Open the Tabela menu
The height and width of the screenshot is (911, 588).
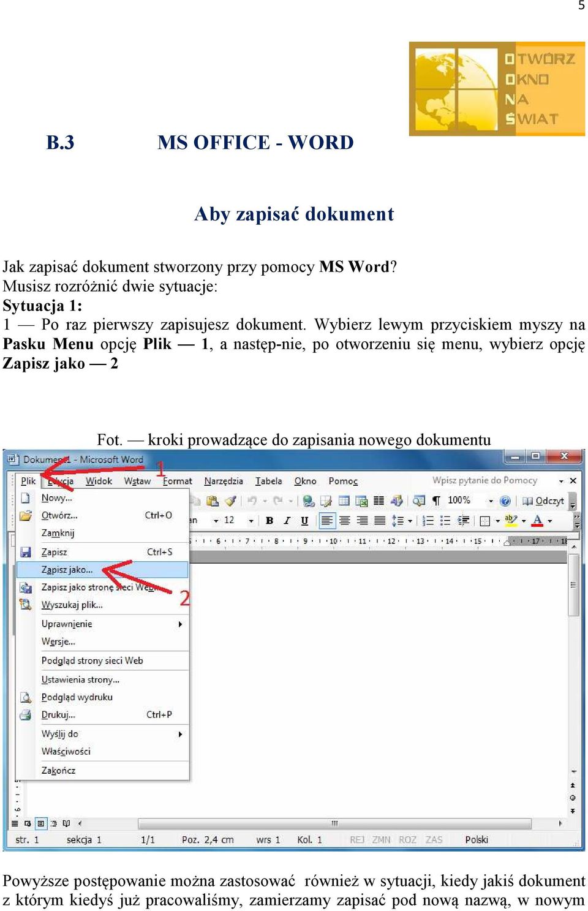pos(269,482)
